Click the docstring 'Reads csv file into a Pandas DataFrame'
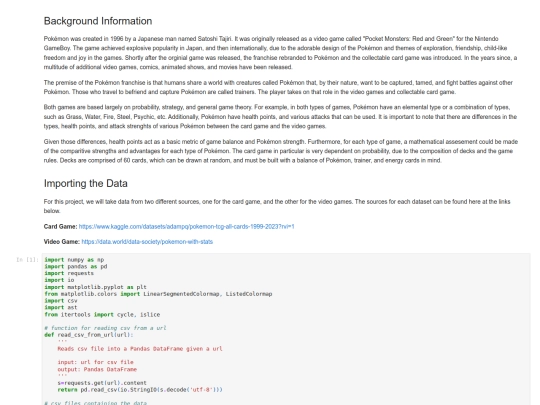Image resolution: width=540 pixels, height=405 pixels. pyautogui.click(x=140, y=349)
